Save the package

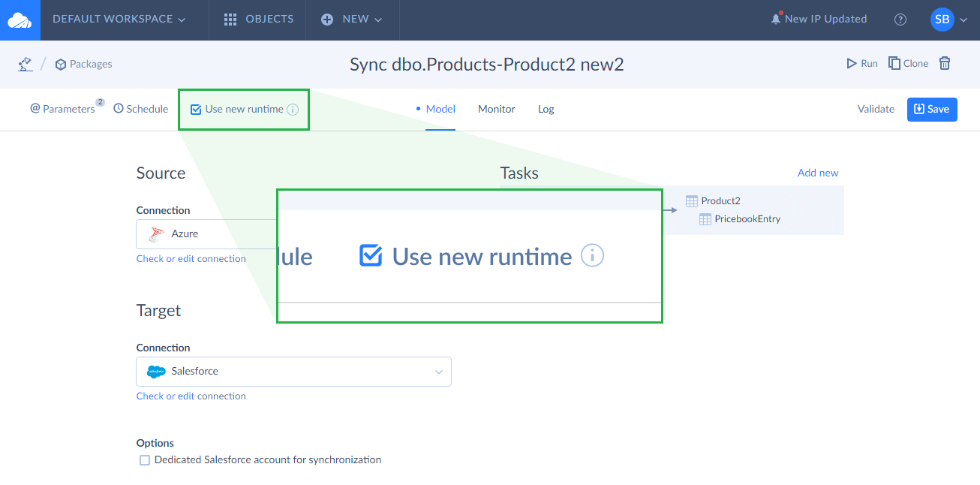pos(932,109)
